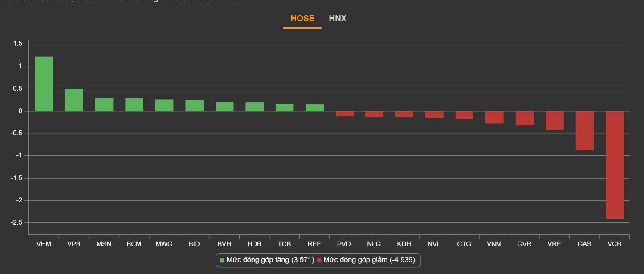This screenshot has height=274, width=644.
Task: Click the green VPB bar
Action: pyautogui.click(x=74, y=100)
